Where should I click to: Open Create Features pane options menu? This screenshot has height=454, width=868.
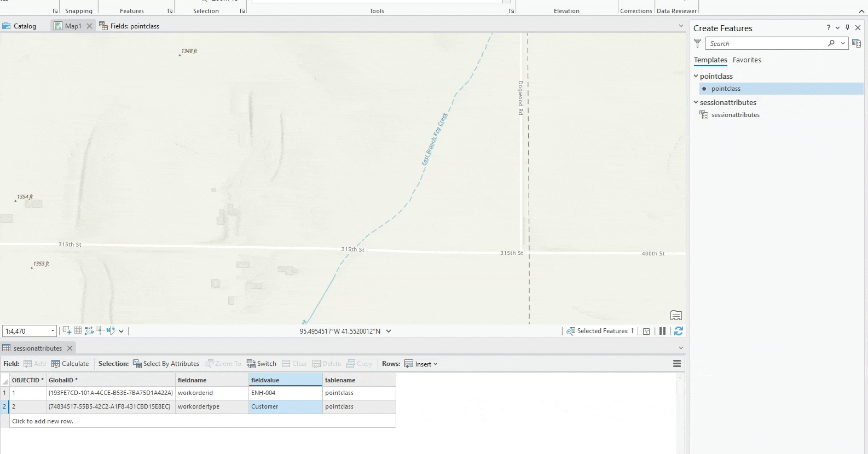coord(837,28)
